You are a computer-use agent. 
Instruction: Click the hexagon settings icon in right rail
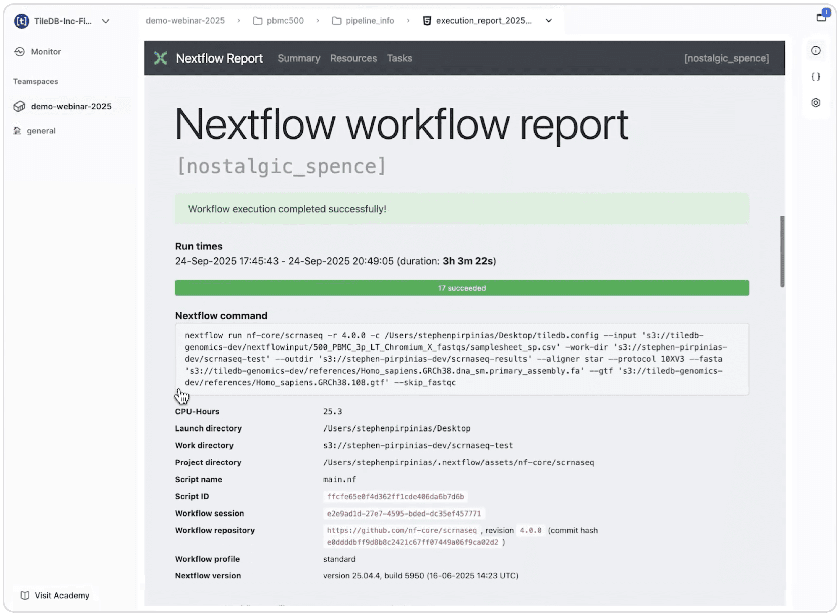tap(815, 103)
